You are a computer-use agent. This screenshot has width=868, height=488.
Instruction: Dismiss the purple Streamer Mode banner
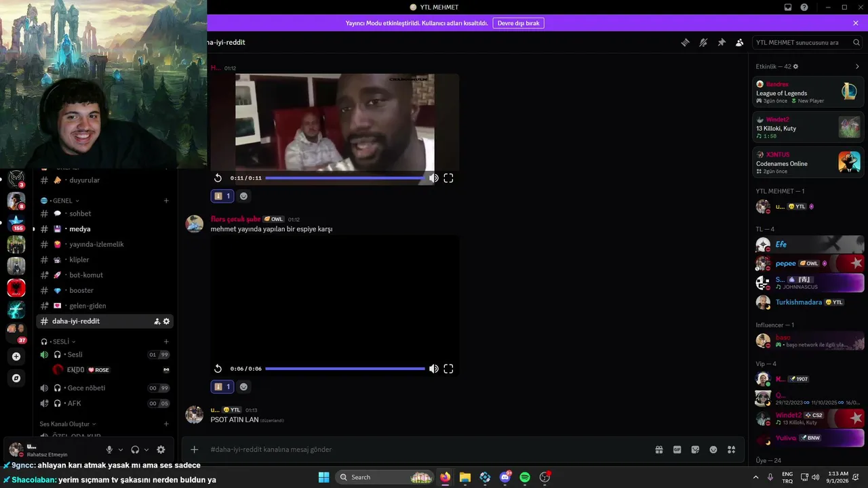pyautogui.click(x=856, y=23)
